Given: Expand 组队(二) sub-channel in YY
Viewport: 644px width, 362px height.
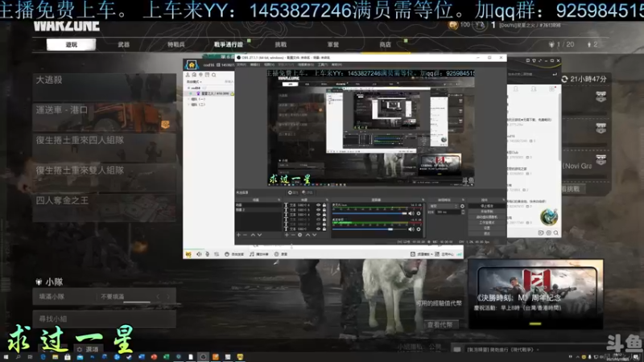Looking at the screenshot, I should pos(188,105).
